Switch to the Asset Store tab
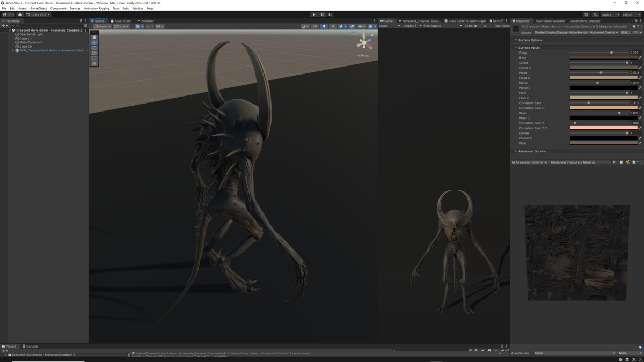Screen dimensions: 644x362 tap(121, 21)
